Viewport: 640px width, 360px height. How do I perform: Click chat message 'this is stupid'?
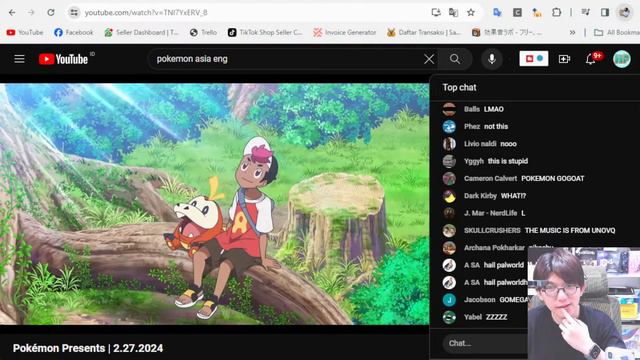508,161
